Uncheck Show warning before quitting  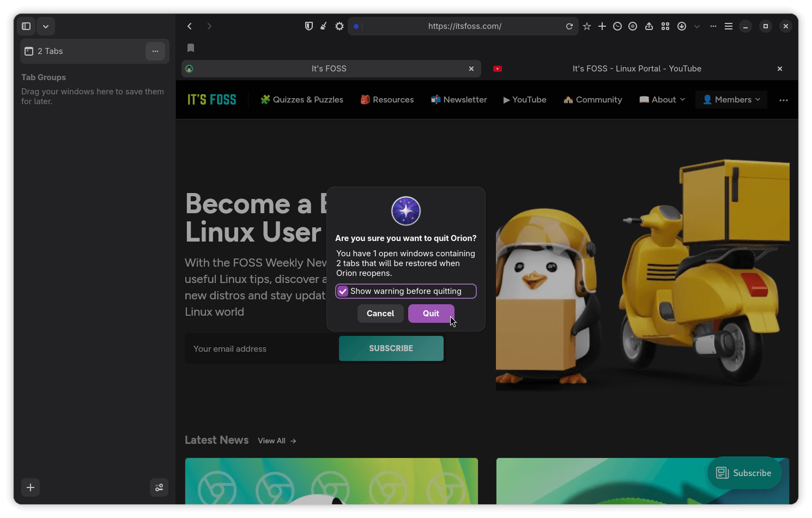[342, 291]
